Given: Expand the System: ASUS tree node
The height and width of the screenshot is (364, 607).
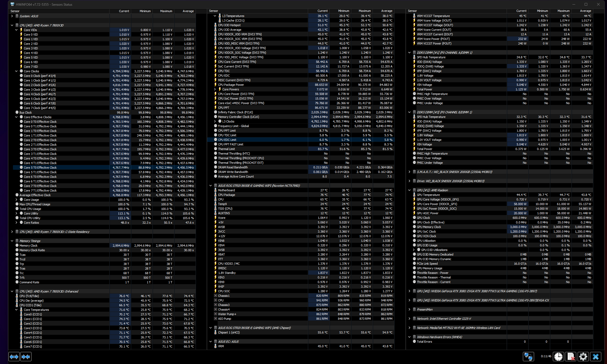Looking at the screenshot, I should click(12, 16).
